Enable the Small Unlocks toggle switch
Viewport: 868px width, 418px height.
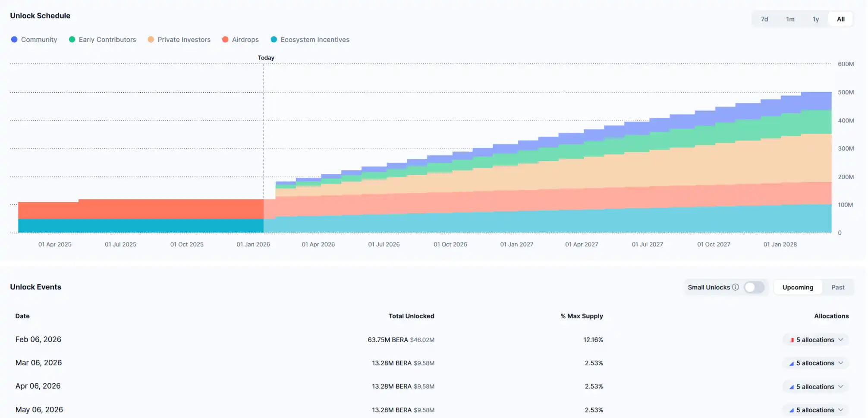coord(754,287)
